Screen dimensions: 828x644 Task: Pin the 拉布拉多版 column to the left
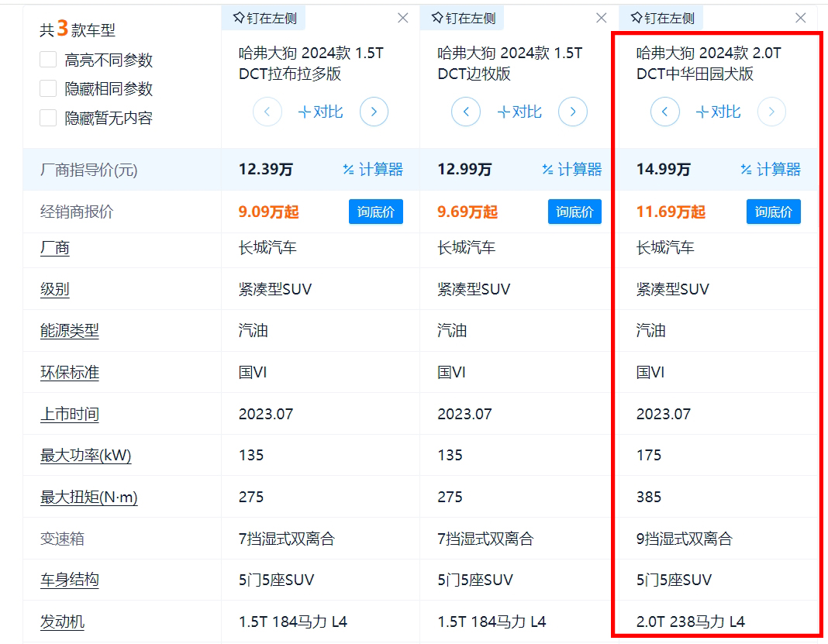click(264, 19)
